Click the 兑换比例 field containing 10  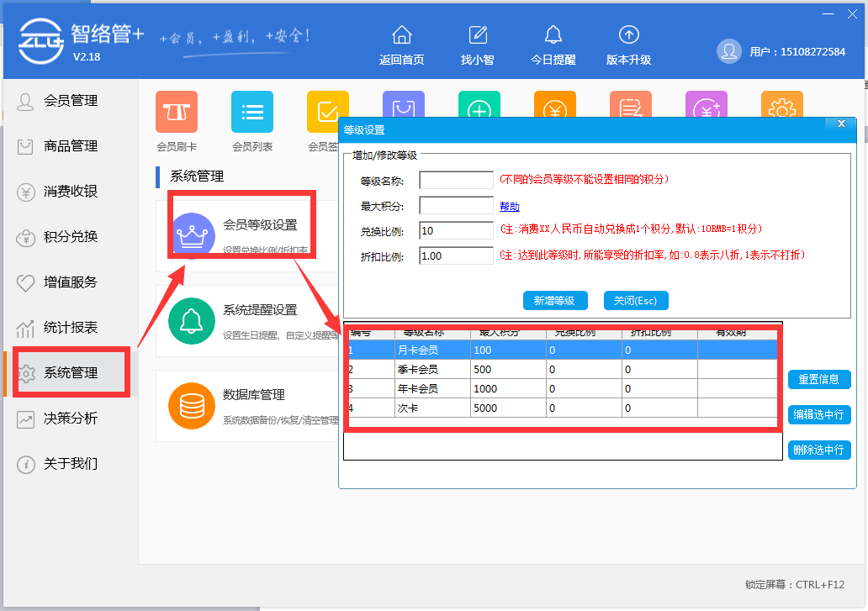coord(456,230)
